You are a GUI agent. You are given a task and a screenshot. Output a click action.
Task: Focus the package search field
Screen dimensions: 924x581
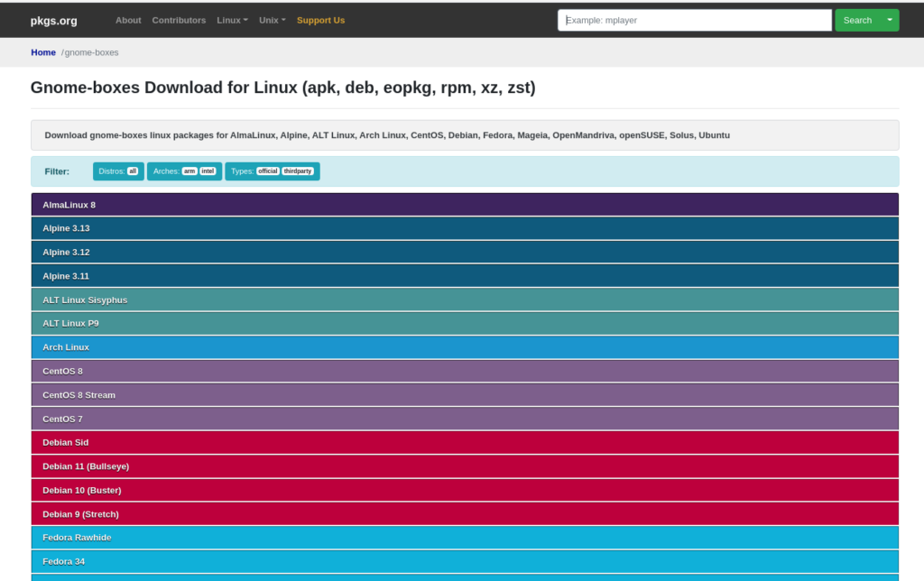[695, 20]
